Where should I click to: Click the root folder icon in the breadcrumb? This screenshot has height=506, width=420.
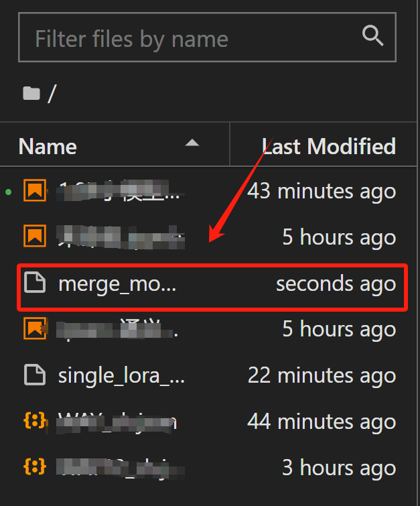(x=31, y=93)
